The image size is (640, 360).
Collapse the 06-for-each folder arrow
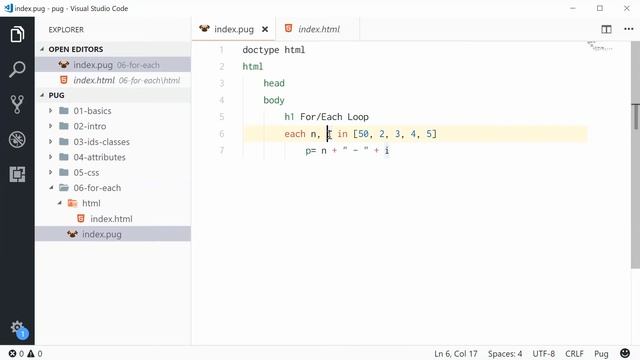(51, 188)
